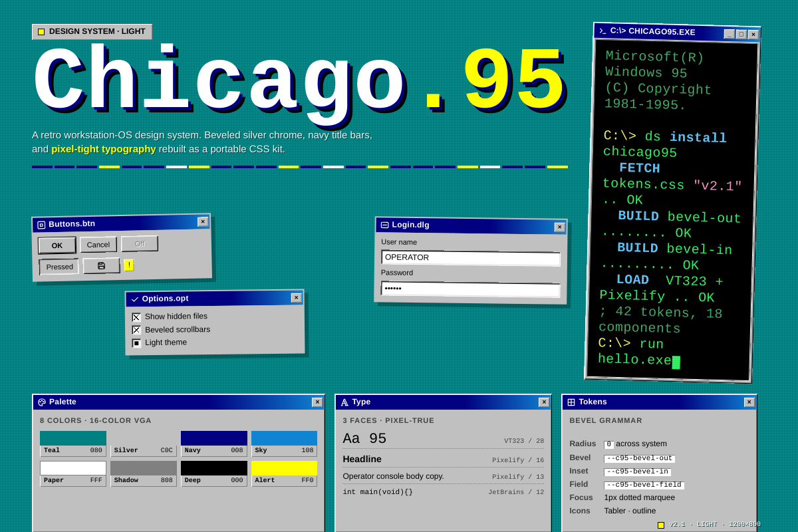Click the Type window typography icon
Image resolution: width=798 pixels, height=532 pixels.
coord(344,402)
